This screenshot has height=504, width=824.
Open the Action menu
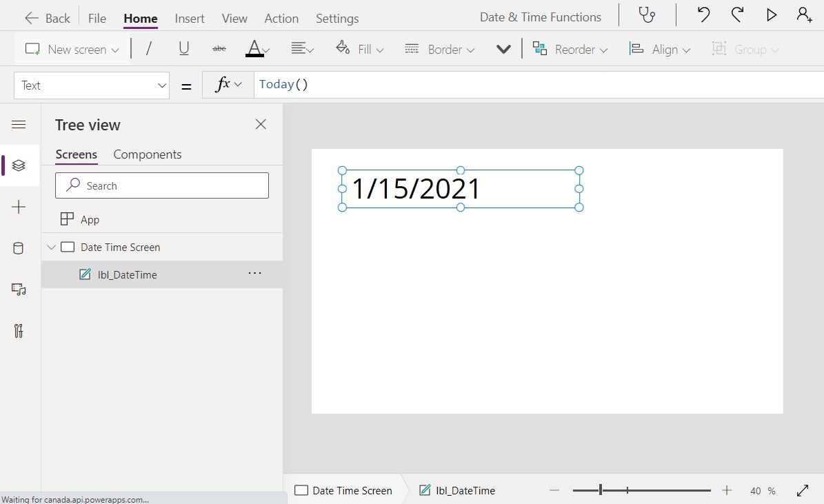281,19
